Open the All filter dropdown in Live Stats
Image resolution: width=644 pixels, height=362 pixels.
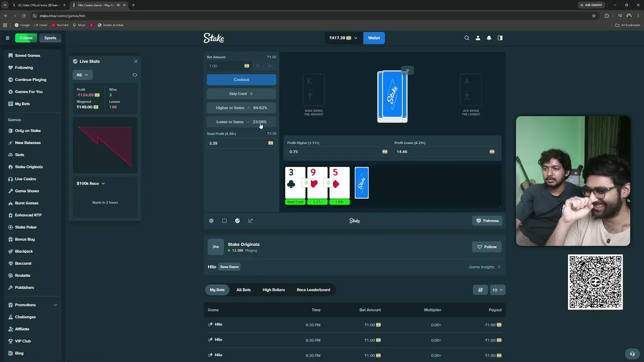pyautogui.click(x=82, y=75)
